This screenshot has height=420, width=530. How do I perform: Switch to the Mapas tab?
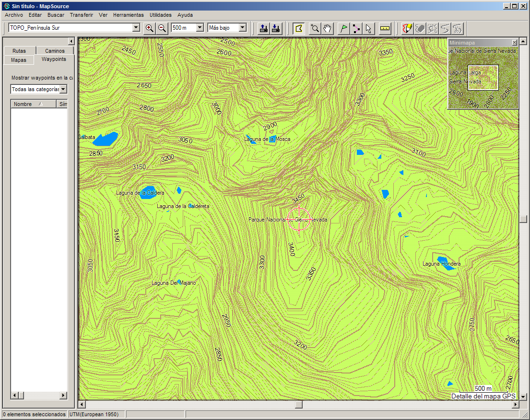19,60
